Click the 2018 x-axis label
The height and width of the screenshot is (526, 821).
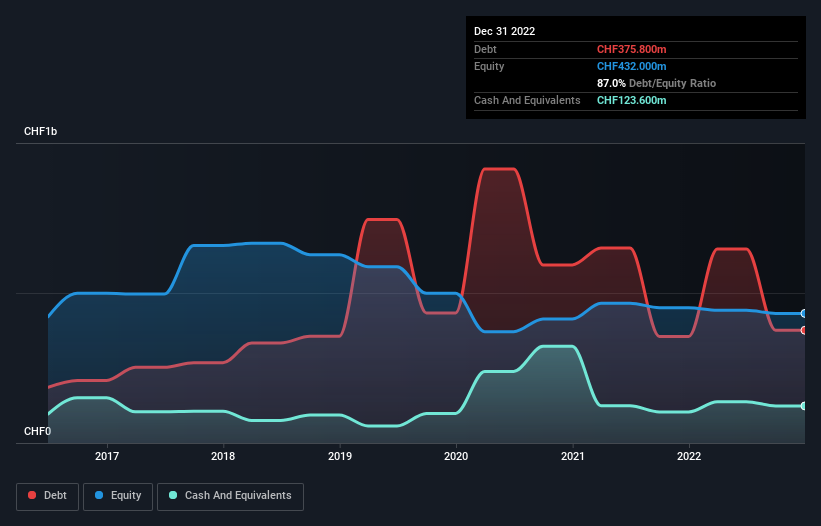(223, 456)
